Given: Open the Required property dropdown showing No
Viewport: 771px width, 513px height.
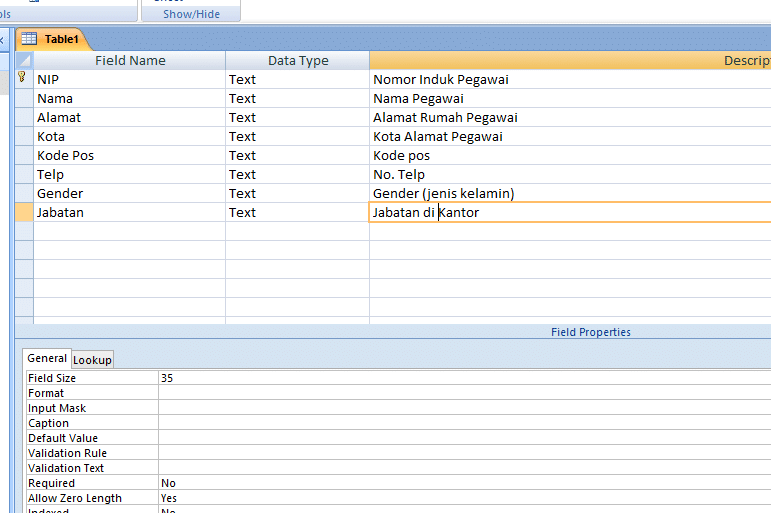Looking at the screenshot, I should click(460, 483).
